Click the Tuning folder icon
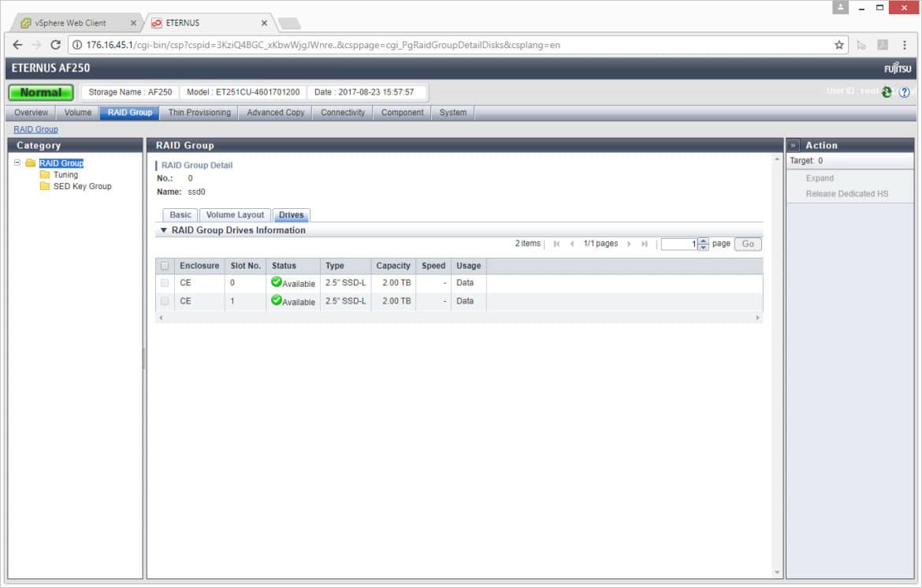The width and height of the screenshot is (922, 588). click(x=45, y=175)
